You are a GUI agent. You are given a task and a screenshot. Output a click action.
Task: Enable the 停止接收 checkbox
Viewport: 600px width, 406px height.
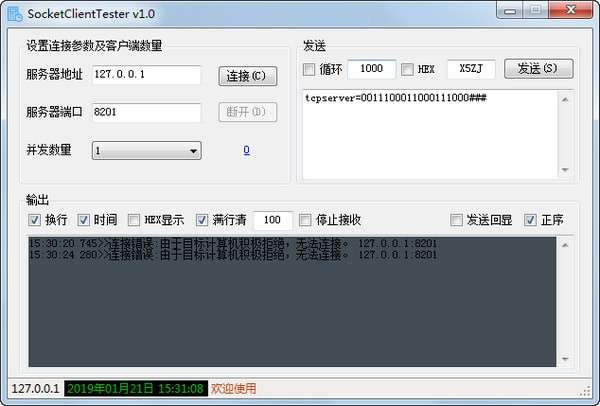305,220
